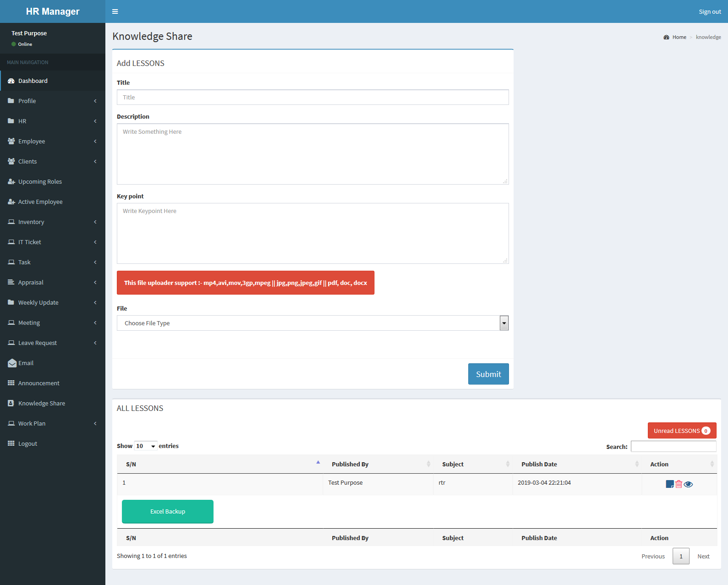Open the Show entries count dropdown
The image size is (728, 585).
pos(146,446)
